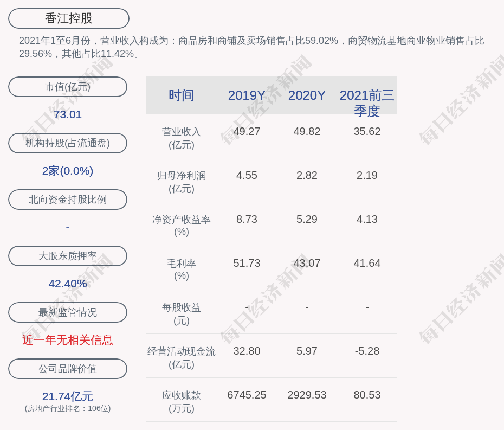Click the 公司品牌价值 pill
This screenshot has height=430, width=504.
(68, 369)
